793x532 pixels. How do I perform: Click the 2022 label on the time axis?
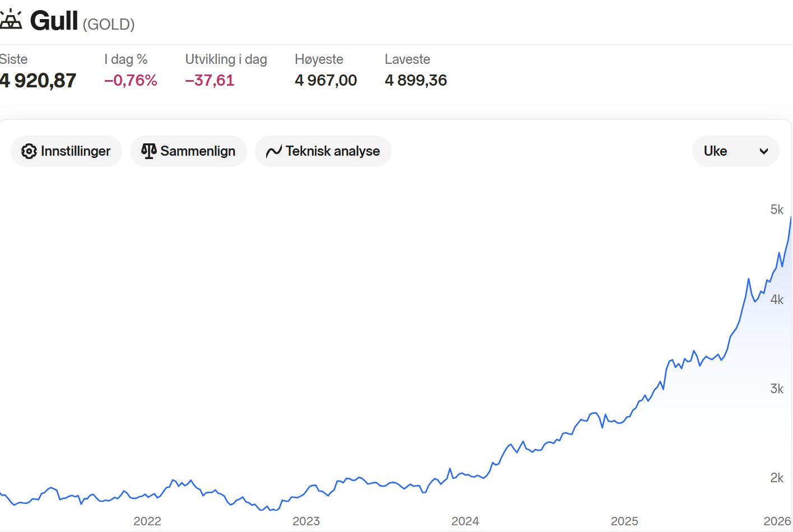coord(147,521)
